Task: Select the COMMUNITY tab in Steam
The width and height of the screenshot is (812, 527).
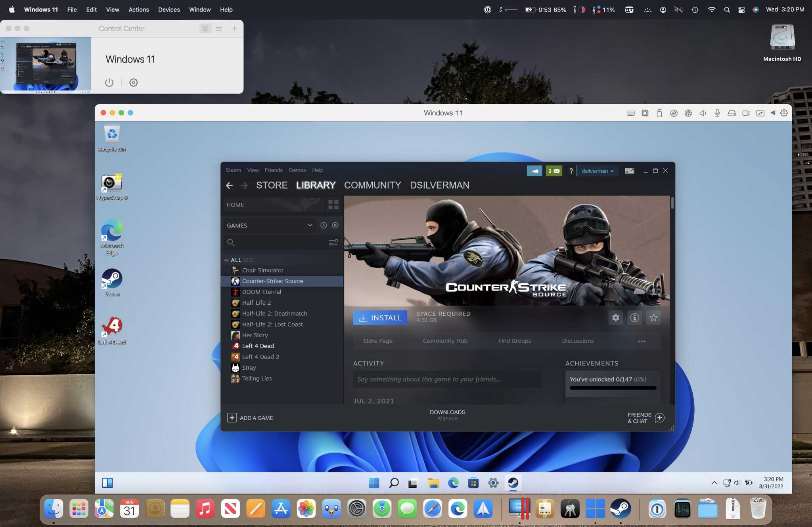Action: click(x=372, y=185)
